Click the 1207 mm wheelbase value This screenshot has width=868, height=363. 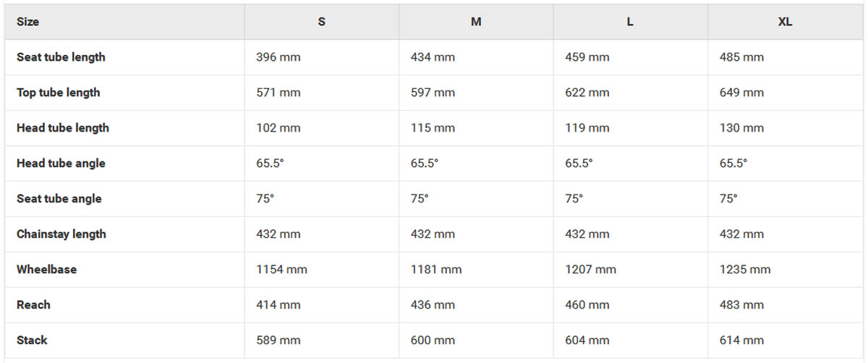point(590,270)
